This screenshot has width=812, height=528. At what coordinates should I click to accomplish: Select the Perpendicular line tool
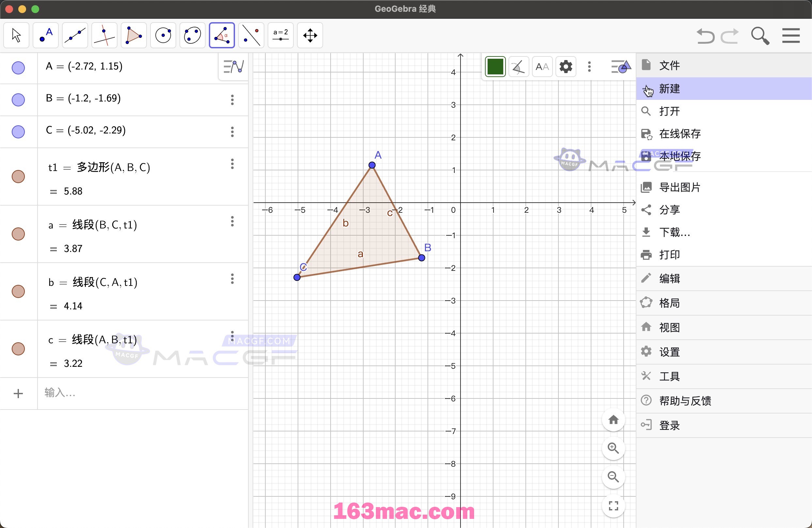104,35
